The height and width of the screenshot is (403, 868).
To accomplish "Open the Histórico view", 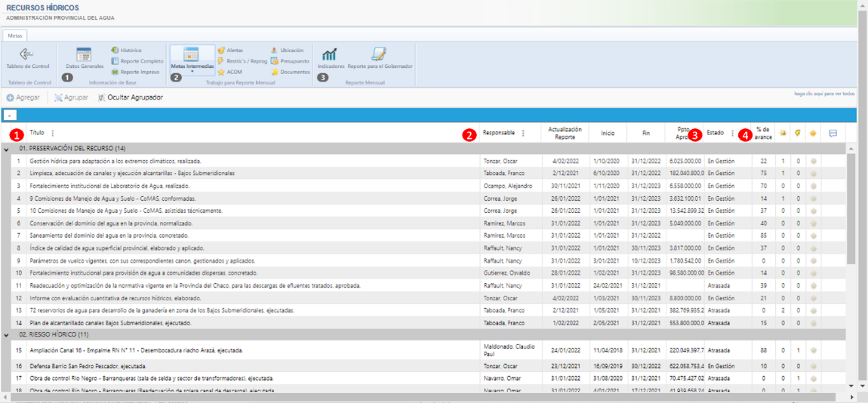I will click(126, 51).
